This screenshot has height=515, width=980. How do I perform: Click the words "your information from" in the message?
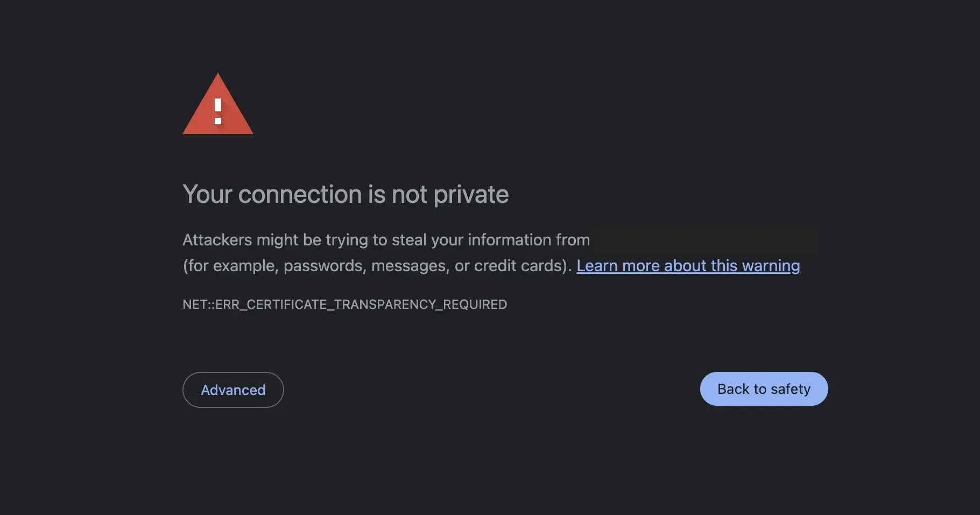[x=510, y=240]
